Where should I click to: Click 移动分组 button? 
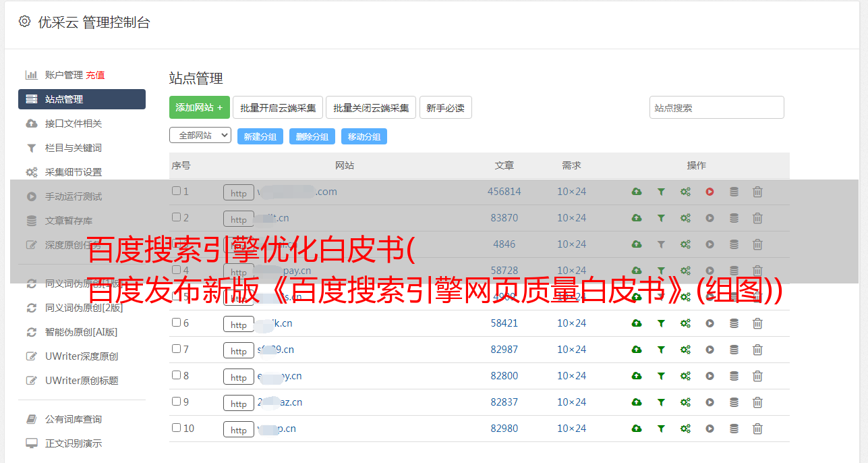(364, 136)
